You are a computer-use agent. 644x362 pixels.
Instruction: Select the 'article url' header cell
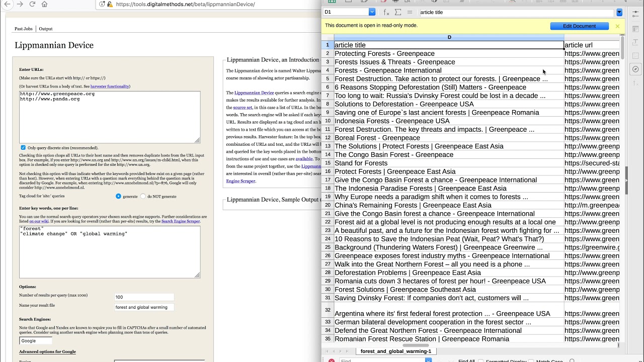click(592, 45)
